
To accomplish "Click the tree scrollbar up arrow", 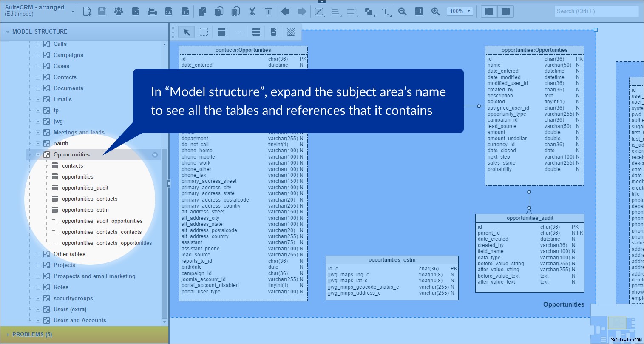I will pos(165,44).
